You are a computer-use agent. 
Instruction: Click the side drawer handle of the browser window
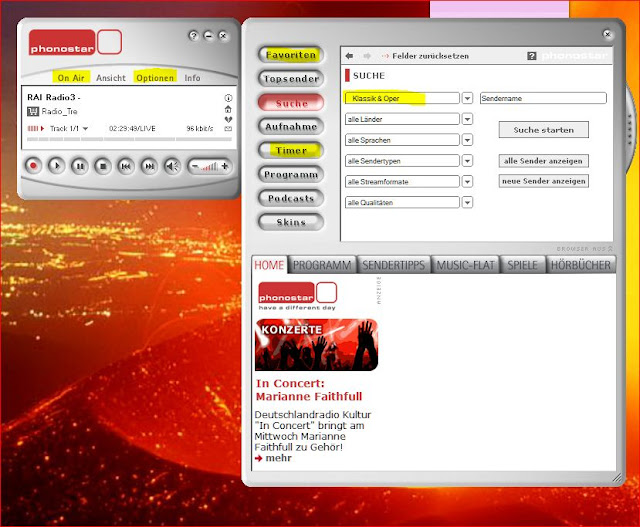630,131
